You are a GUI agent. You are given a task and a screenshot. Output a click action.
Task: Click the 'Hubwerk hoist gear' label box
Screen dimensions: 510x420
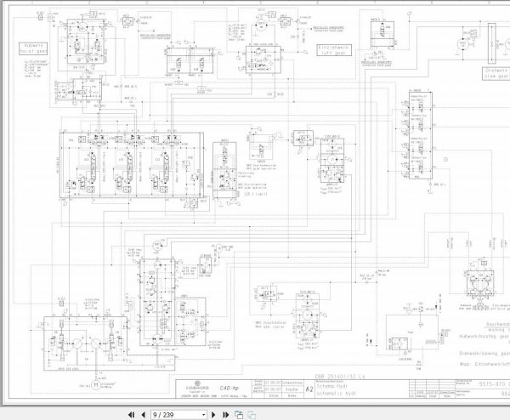point(33,48)
